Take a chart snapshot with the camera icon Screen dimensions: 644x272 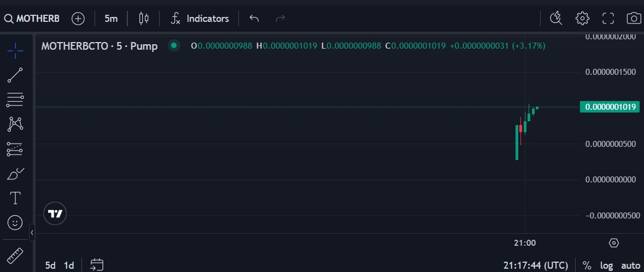point(634,19)
